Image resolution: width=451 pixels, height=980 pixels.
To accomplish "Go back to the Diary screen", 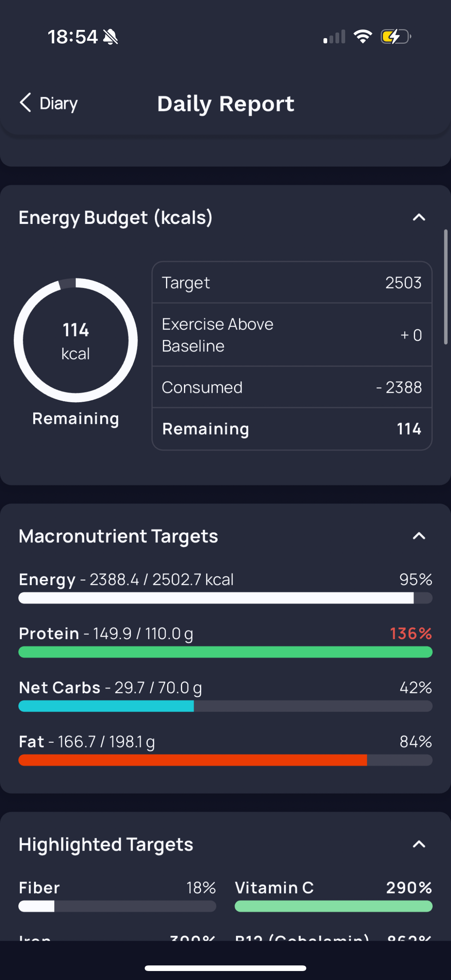I will [49, 103].
